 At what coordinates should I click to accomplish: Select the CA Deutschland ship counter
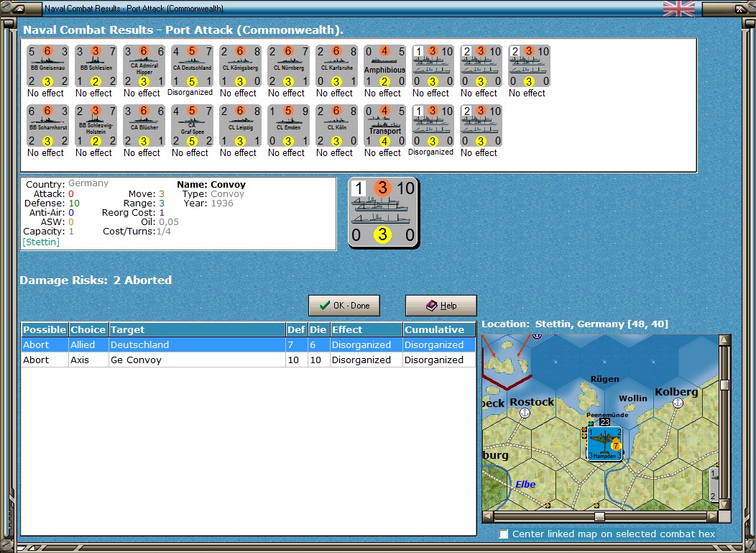point(192,66)
